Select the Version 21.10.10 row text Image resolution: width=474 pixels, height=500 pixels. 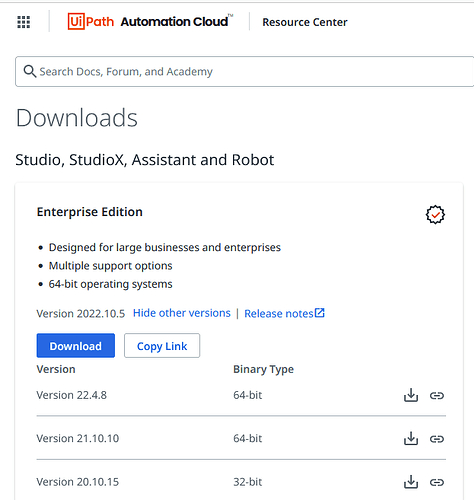(78, 438)
